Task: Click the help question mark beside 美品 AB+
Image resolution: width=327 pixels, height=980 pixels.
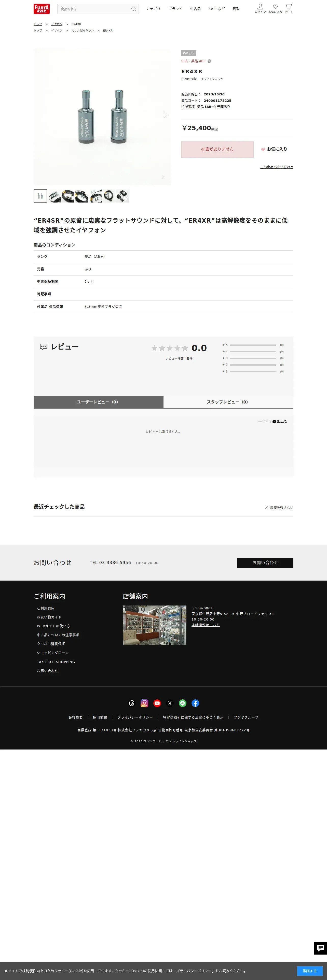Action: (209, 61)
